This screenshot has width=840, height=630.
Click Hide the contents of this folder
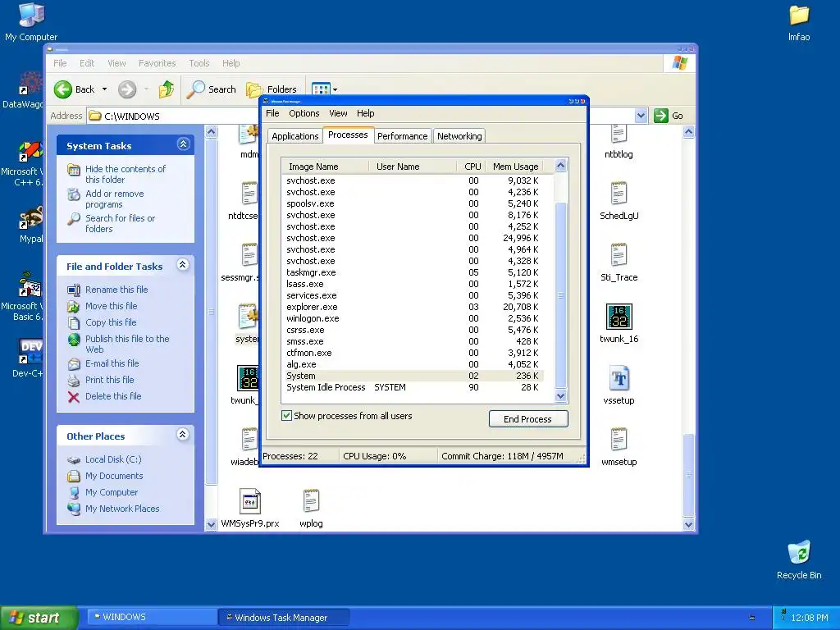click(126, 174)
